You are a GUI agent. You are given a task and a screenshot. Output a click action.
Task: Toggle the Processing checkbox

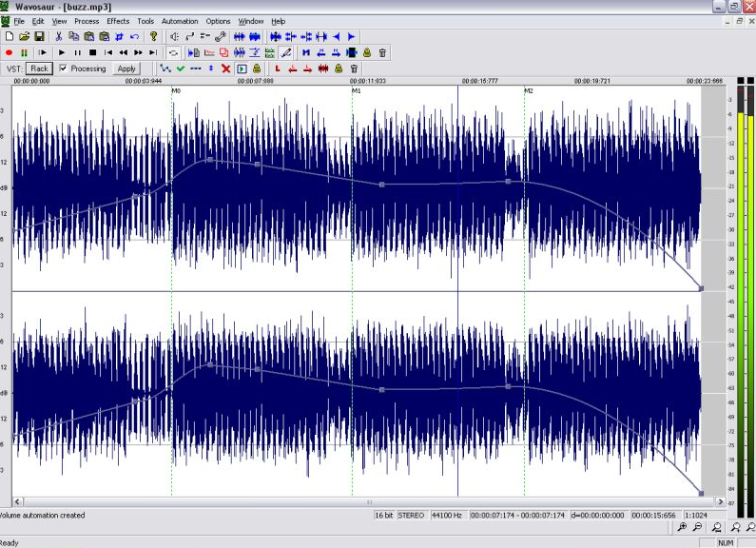pyautogui.click(x=63, y=68)
